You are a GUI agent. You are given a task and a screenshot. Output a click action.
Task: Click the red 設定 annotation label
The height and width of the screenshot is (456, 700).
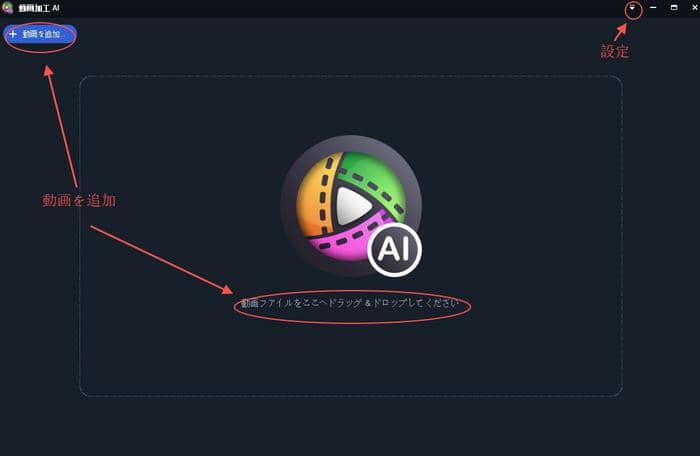coord(614,51)
